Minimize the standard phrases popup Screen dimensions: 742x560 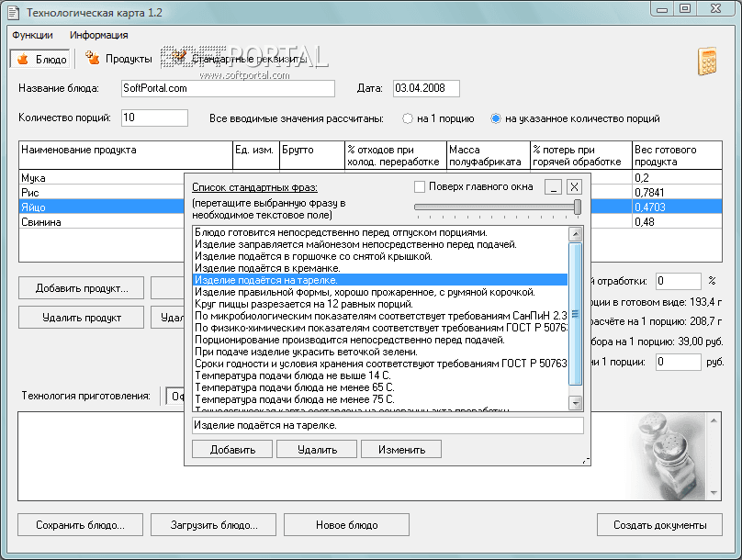click(x=553, y=187)
